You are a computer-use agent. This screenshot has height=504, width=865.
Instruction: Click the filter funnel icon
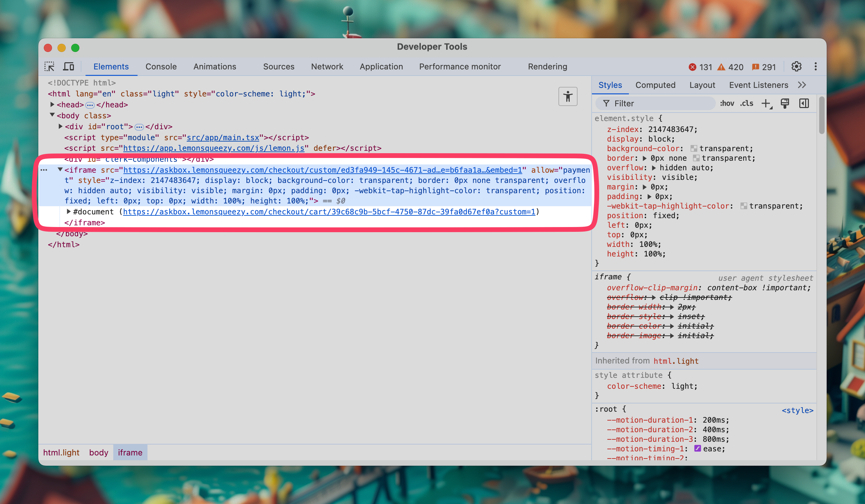tap(606, 103)
